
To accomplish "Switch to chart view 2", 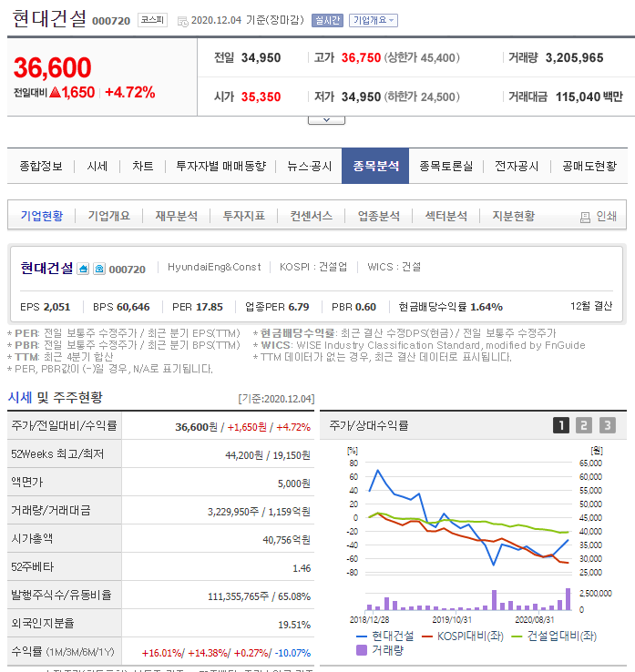I will tap(584, 425).
